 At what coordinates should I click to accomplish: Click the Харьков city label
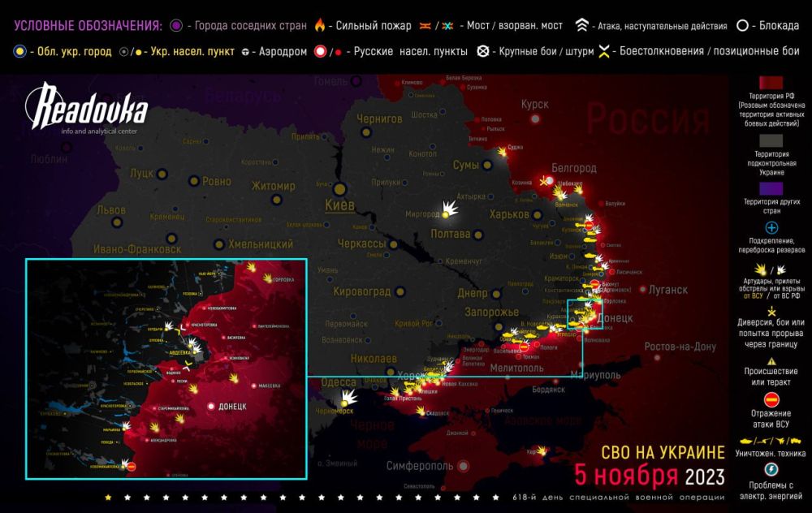coord(508,214)
